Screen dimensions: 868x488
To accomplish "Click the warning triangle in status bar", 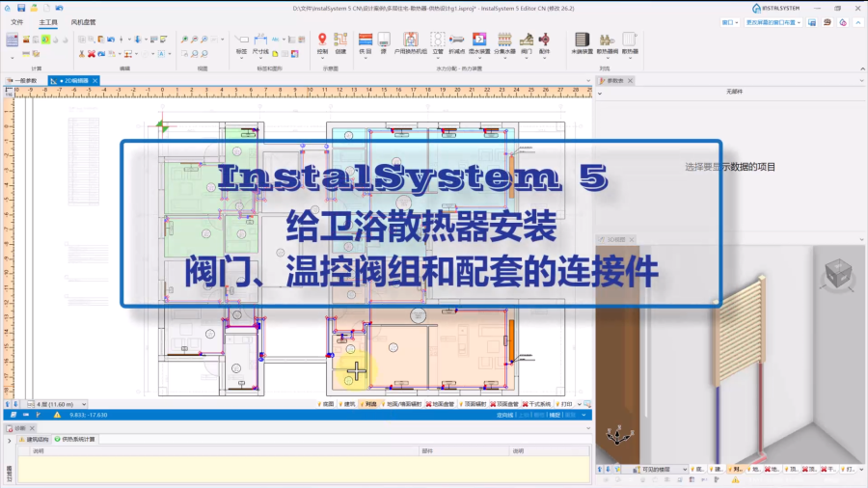I will pos(57,415).
